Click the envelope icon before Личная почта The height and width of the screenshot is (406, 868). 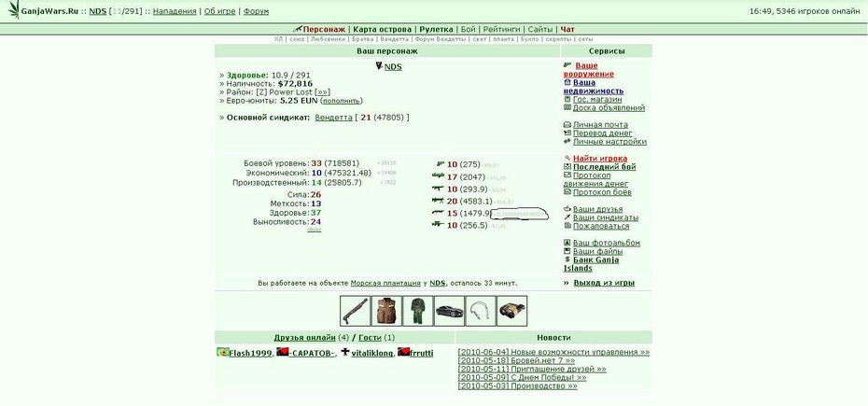tap(567, 125)
